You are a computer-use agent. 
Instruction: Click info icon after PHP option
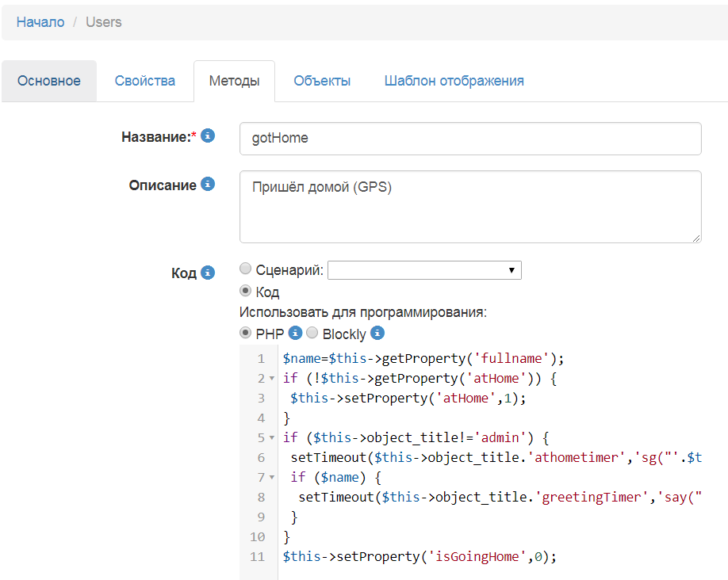[295, 334]
